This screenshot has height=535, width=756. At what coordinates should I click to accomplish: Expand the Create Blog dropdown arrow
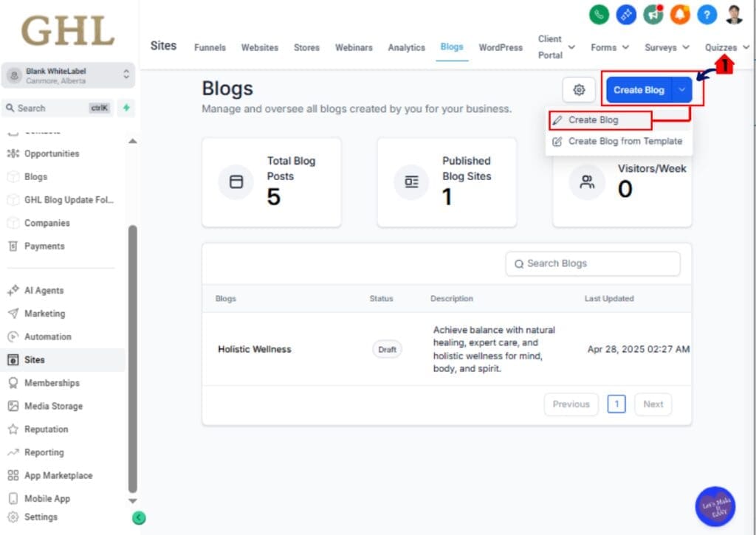point(681,89)
